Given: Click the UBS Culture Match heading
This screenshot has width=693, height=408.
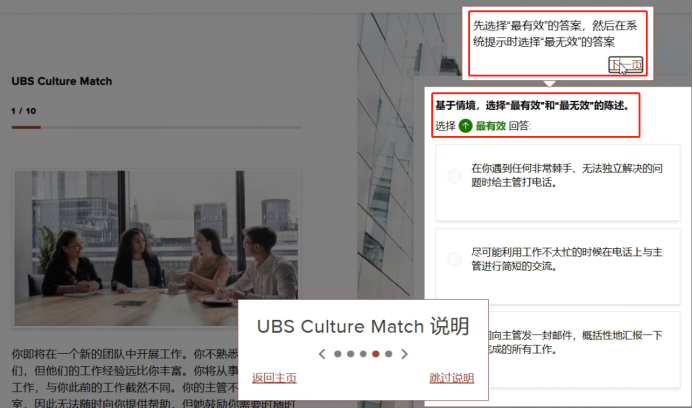Looking at the screenshot, I should point(62,81).
